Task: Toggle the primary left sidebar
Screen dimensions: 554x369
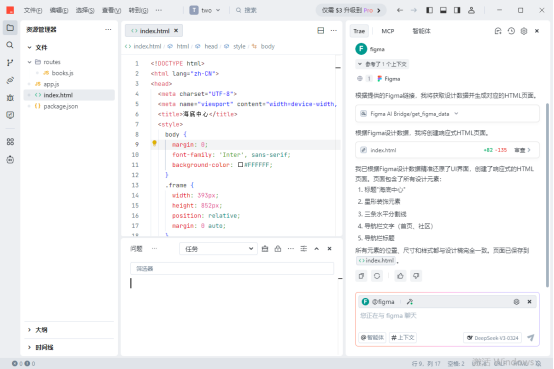Action: (429, 10)
